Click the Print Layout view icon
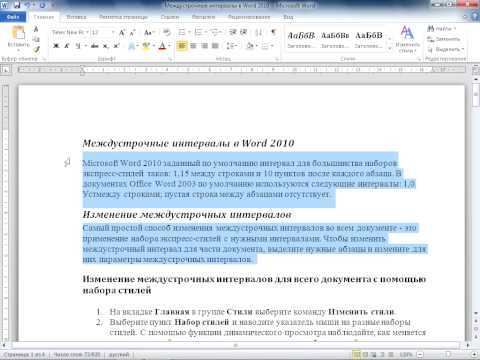480x360 pixels. coord(356,354)
